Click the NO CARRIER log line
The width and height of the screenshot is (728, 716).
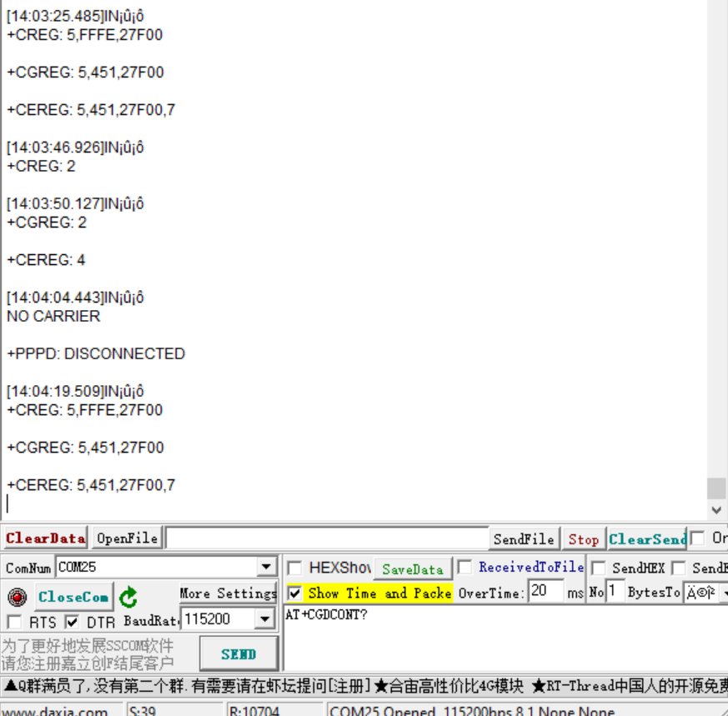53,316
